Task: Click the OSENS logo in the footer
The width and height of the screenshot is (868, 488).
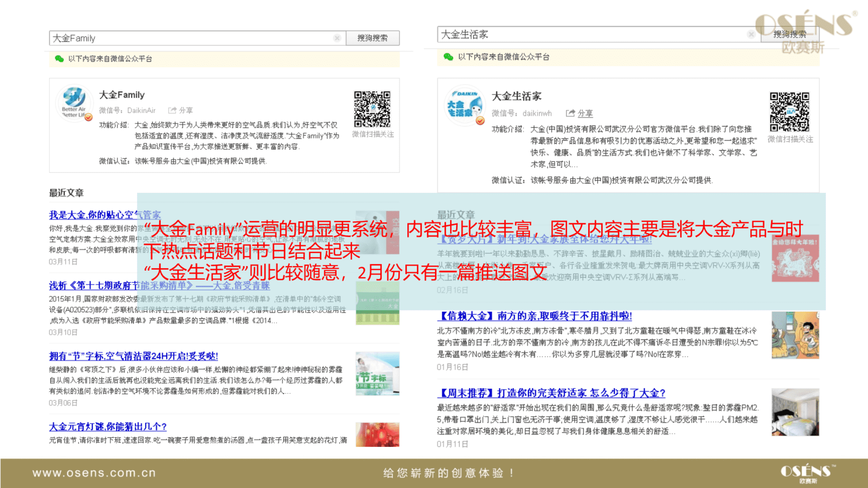Action: click(808, 473)
